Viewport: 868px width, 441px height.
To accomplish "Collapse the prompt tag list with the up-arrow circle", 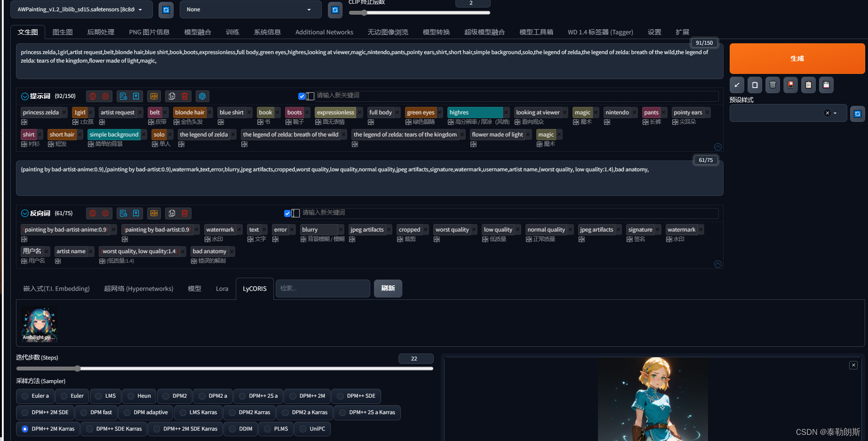I will click(x=718, y=147).
